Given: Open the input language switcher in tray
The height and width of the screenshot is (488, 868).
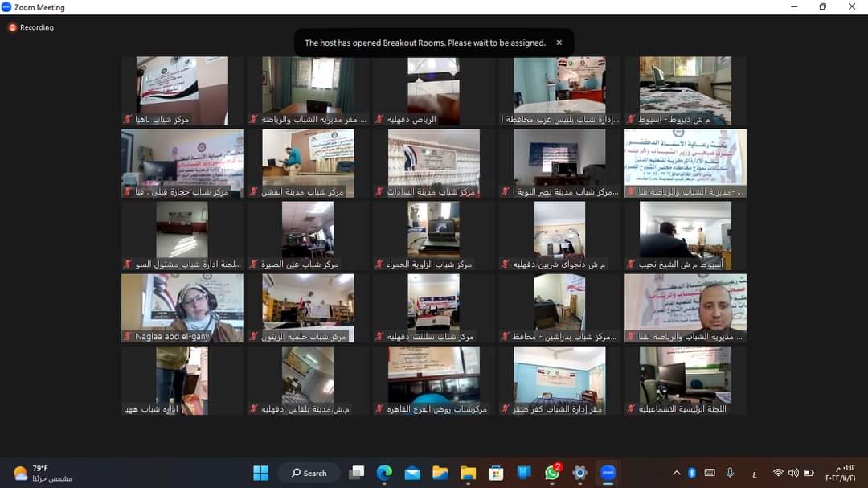Looking at the screenshot, I should pyautogui.click(x=754, y=474).
